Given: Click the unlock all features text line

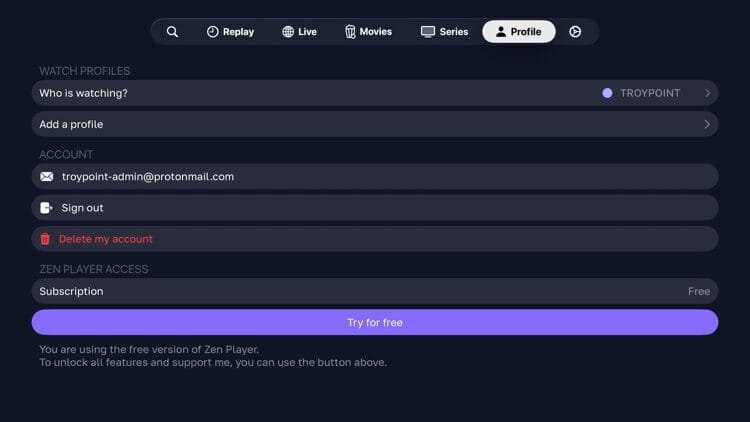Looking at the screenshot, I should [x=213, y=363].
